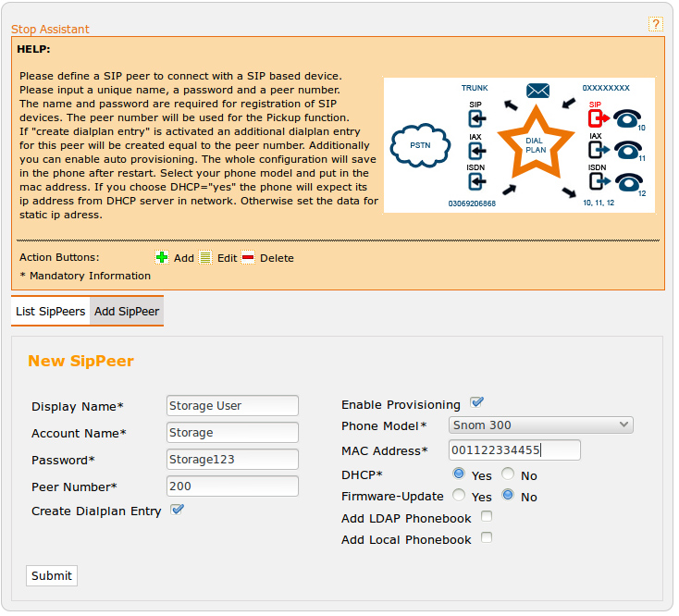The height and width of the screenshot is (616, 679).
Task: Click the Peer Number input field
Action: click(232, 487)
